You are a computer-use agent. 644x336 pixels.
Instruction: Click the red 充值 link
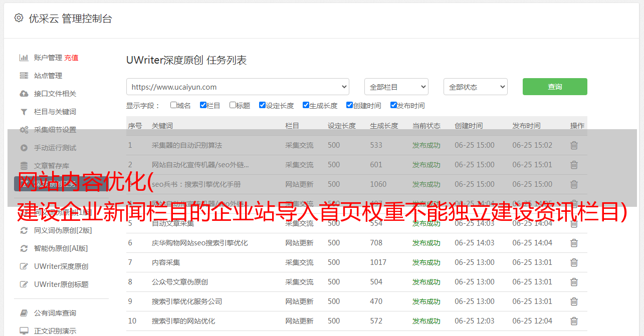pos(71,58)
